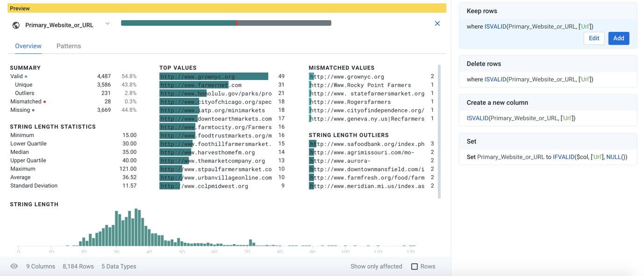Choose the Create a new column suggestion
Viewport: 644px width, 276px height.
tap(548, 110)
